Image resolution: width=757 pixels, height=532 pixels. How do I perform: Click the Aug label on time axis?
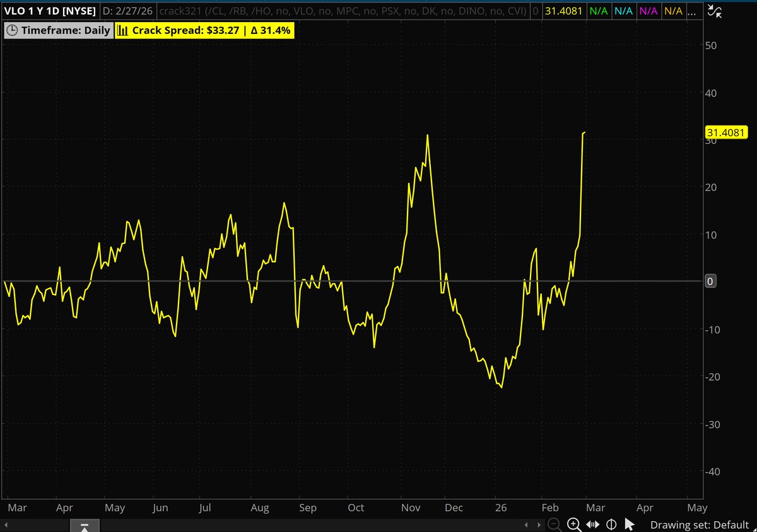pyautogui.click(x=259, y=507)
